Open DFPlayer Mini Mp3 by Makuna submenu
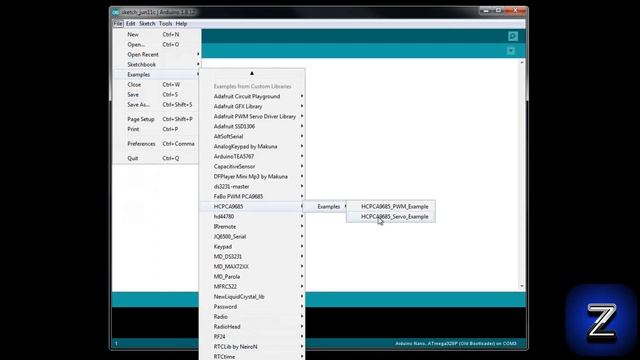The height and width of the screenshot is (360, 640). [252, 176]
